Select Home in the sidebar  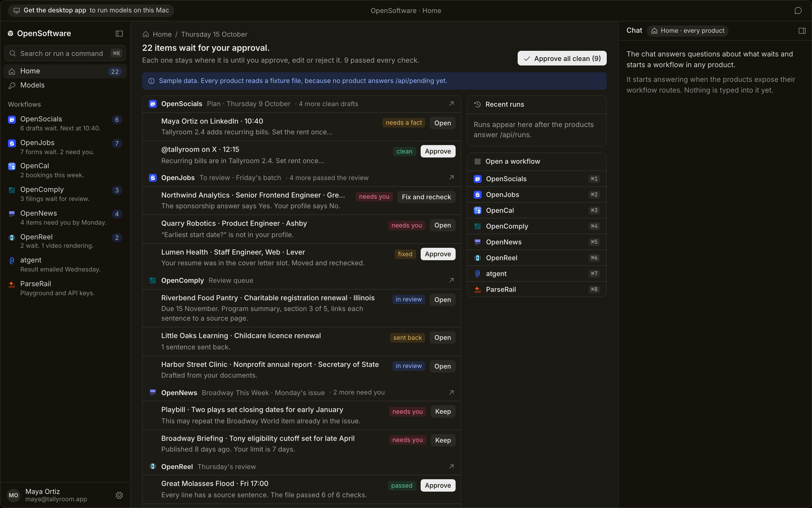click(x=65, y=71)
